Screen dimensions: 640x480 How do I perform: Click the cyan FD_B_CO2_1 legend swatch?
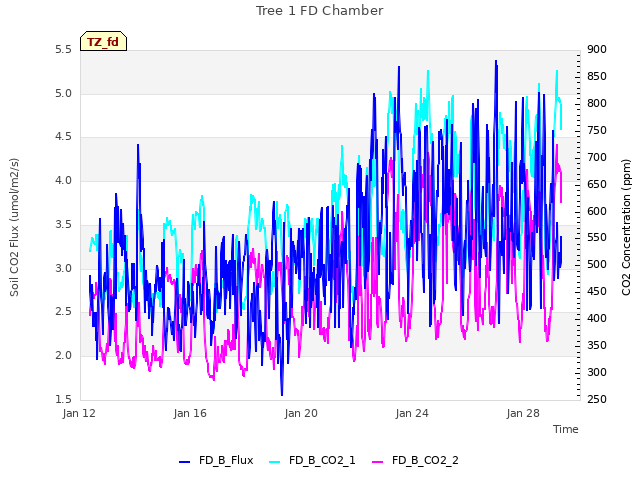click(x=275, y=462)
